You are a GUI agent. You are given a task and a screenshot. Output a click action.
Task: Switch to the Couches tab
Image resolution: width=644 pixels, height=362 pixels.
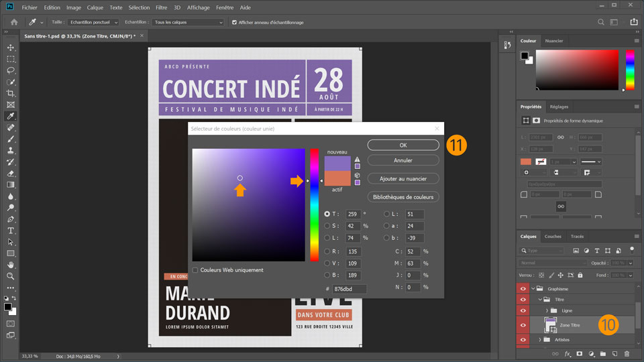[553, 237]
